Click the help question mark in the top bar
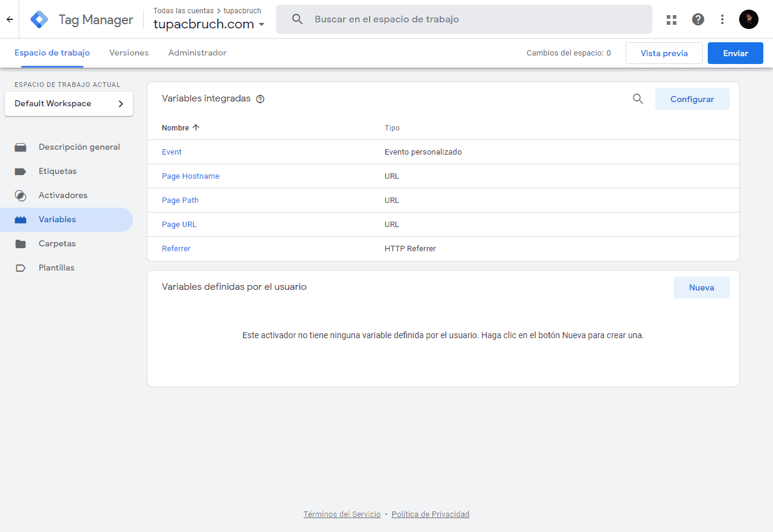 [698, 19]
